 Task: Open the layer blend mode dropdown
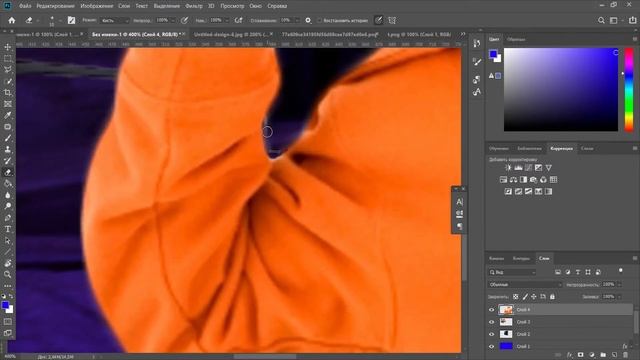pos(524,284)
